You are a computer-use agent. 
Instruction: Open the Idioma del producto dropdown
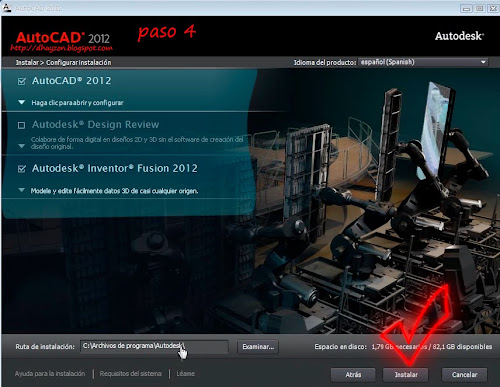click(423, 62)
